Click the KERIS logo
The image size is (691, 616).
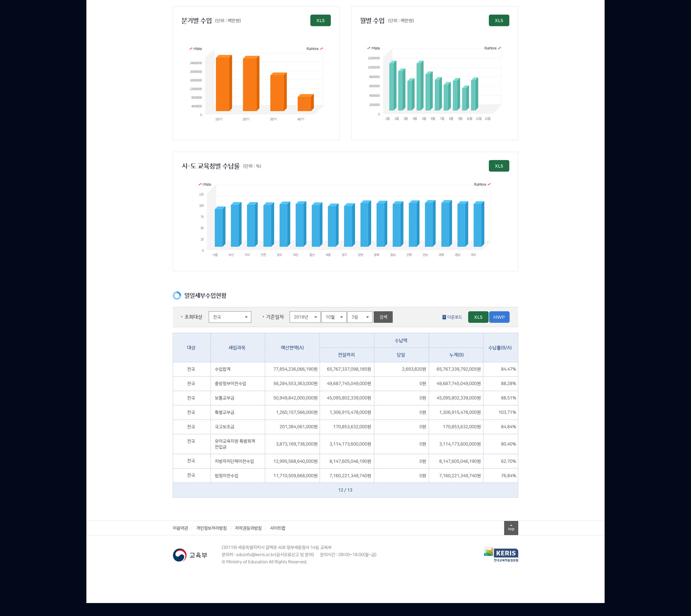click(501, 555)
